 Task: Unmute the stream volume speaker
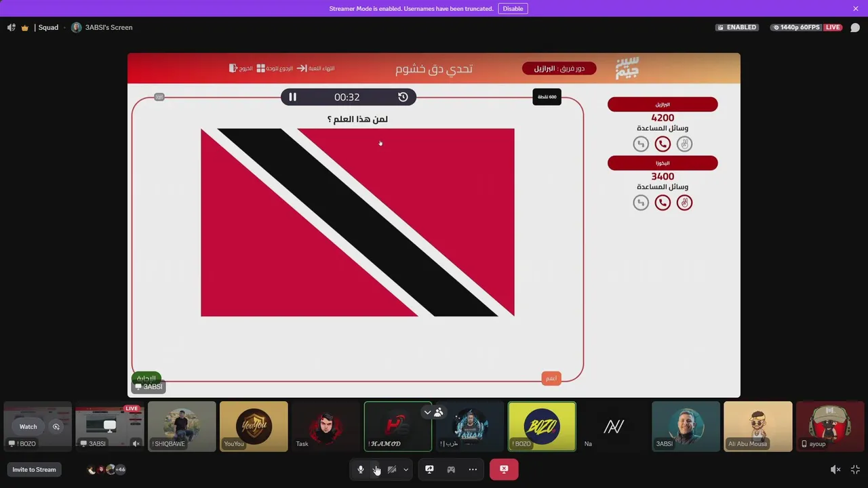coord(835,469)
